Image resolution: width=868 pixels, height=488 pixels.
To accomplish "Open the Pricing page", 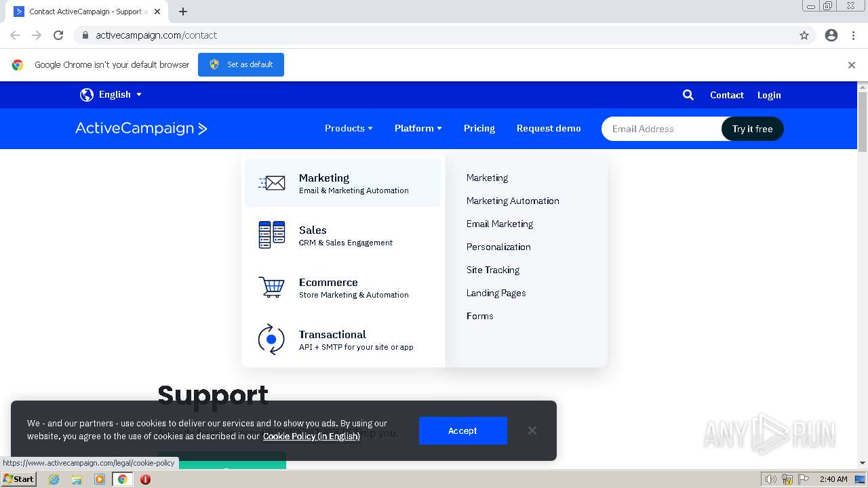I will (479, 128).
